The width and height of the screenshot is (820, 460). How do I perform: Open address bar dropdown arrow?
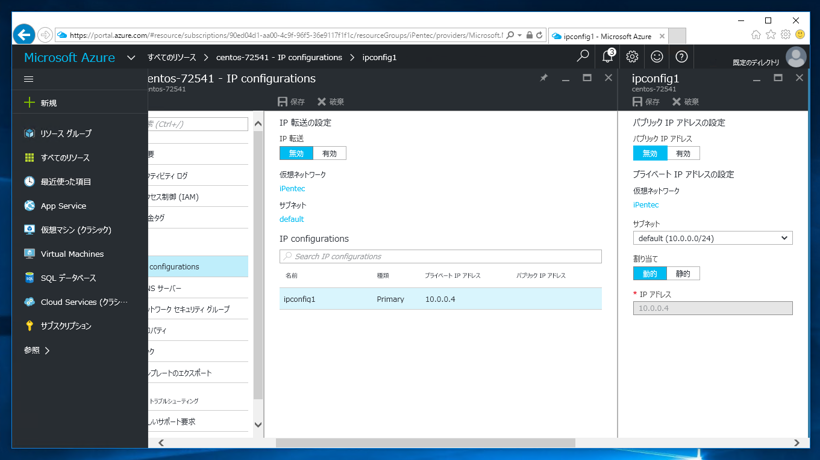pos(519,35)
